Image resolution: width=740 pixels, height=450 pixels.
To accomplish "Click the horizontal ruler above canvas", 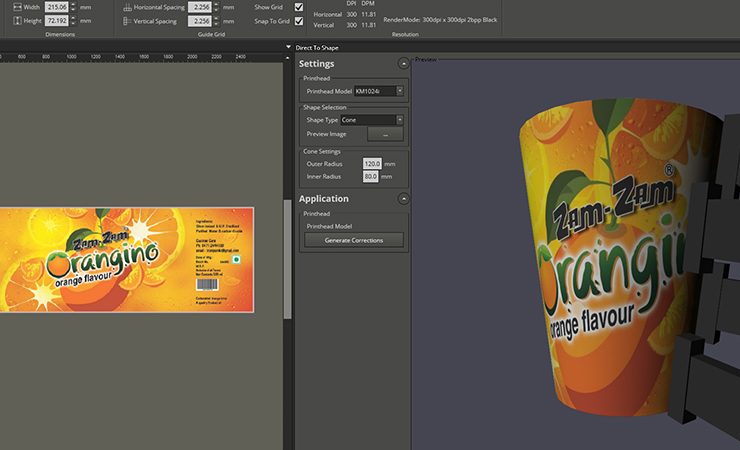I will (142, 57).
